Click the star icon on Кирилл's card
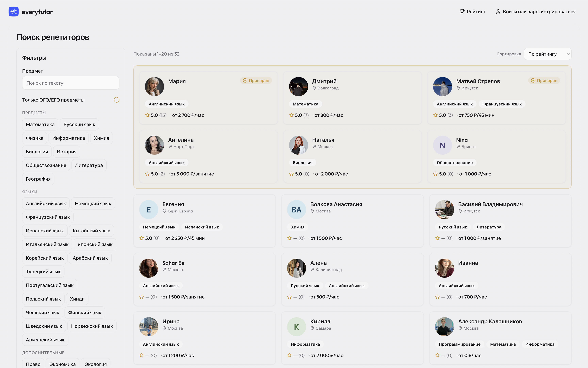 [289, 355]
